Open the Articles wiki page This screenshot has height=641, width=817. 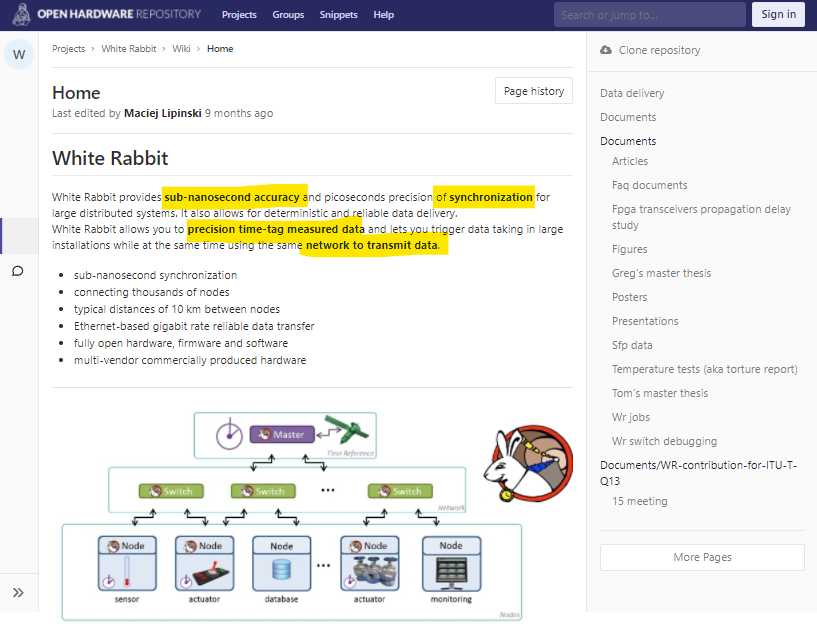pyautogui.click(x=630, y=161)
